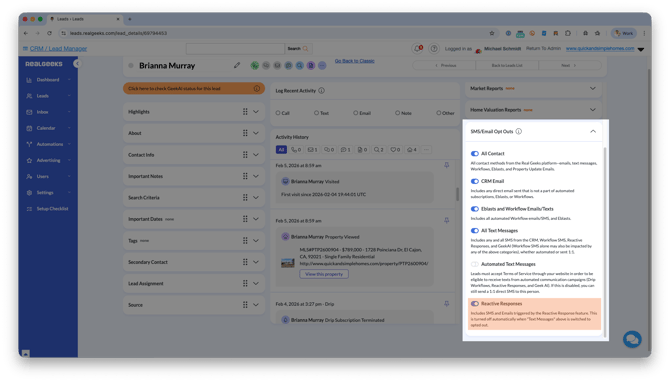Click the pencil icon next to Brianna Murray
Screen dimensions: 670x382
pyautogui.click(x=237, y=65)
